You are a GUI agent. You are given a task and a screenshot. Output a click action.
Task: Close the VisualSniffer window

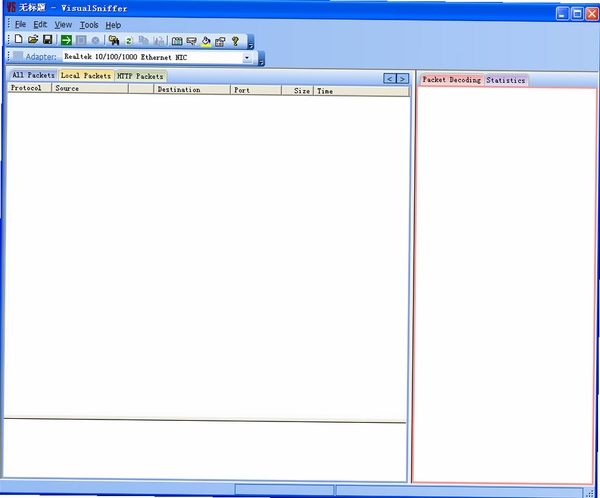pos(592,14)
